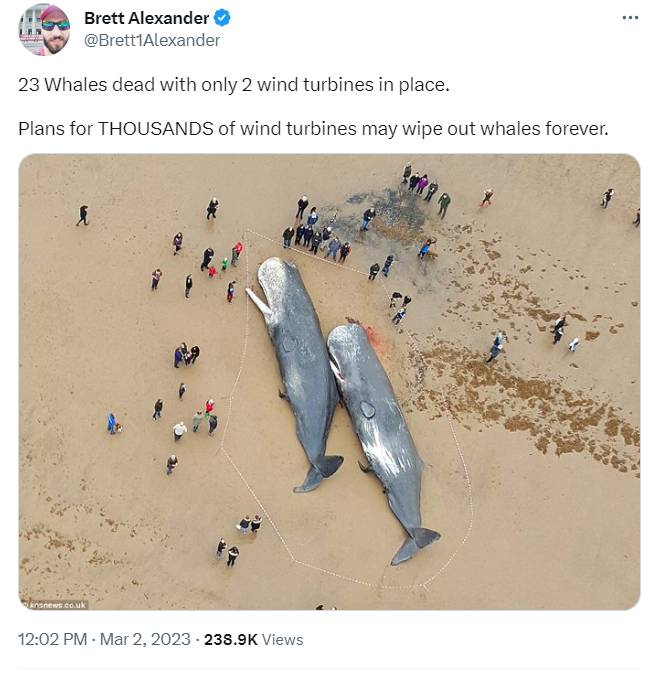Open the @Brett1Alexander handle link

pyautogui.click(x=152, y=41)
